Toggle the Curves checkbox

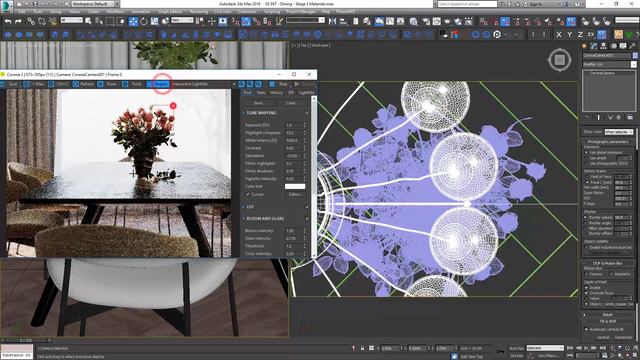pyautogui.click(x=248, y=194)
